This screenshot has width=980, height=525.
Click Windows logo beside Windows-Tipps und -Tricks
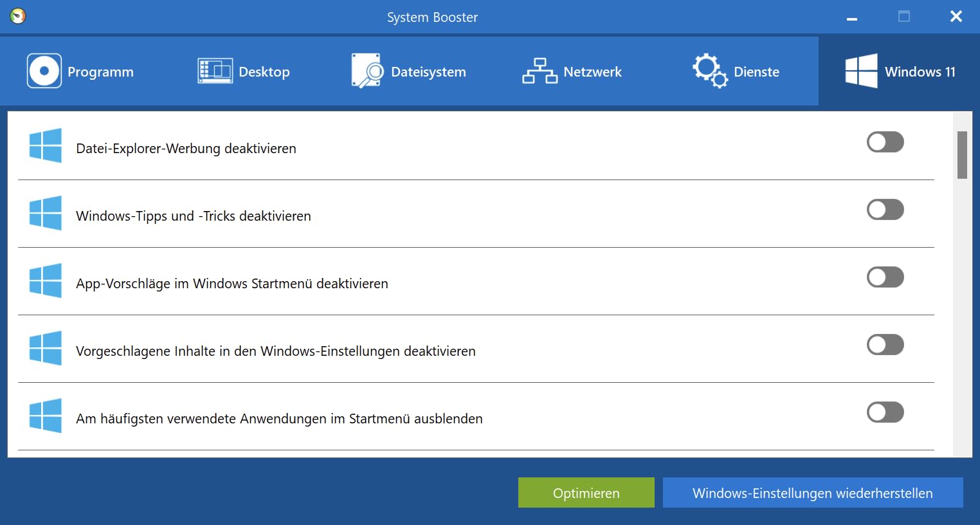[x=46, y=213]
